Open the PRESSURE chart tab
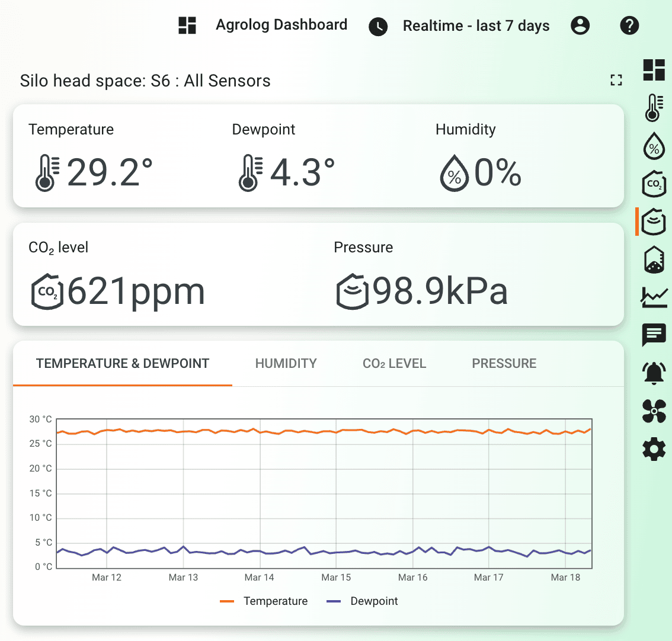 pos(504,363)
